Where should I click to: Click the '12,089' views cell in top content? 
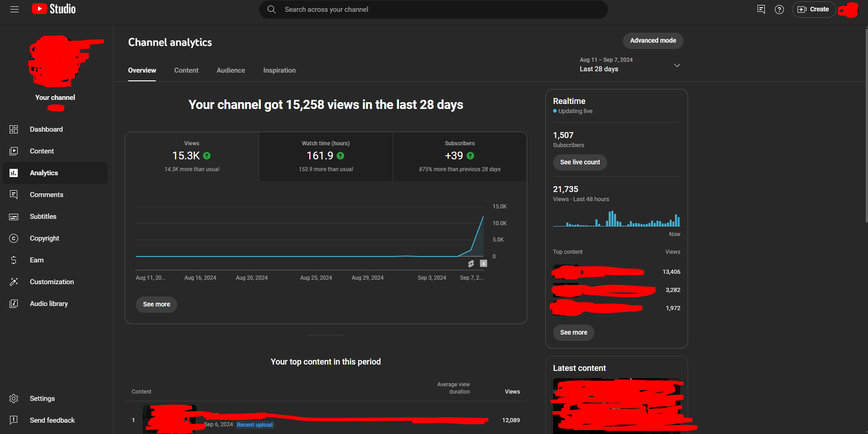coord(511,420)
